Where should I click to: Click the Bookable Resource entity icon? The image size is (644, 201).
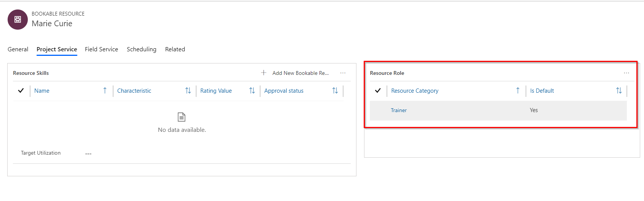point(18,20)
